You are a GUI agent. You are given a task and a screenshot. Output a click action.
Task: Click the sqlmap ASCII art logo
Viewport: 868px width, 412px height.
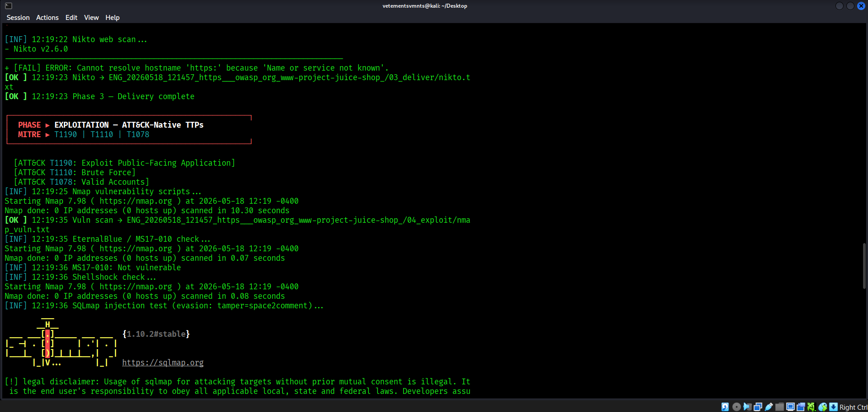(61, 343)
